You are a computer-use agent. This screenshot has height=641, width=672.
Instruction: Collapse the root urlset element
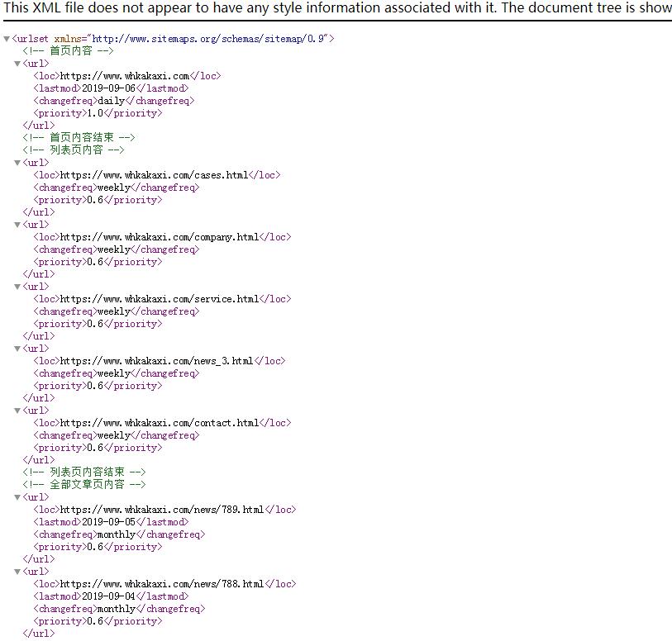point(7,39)
